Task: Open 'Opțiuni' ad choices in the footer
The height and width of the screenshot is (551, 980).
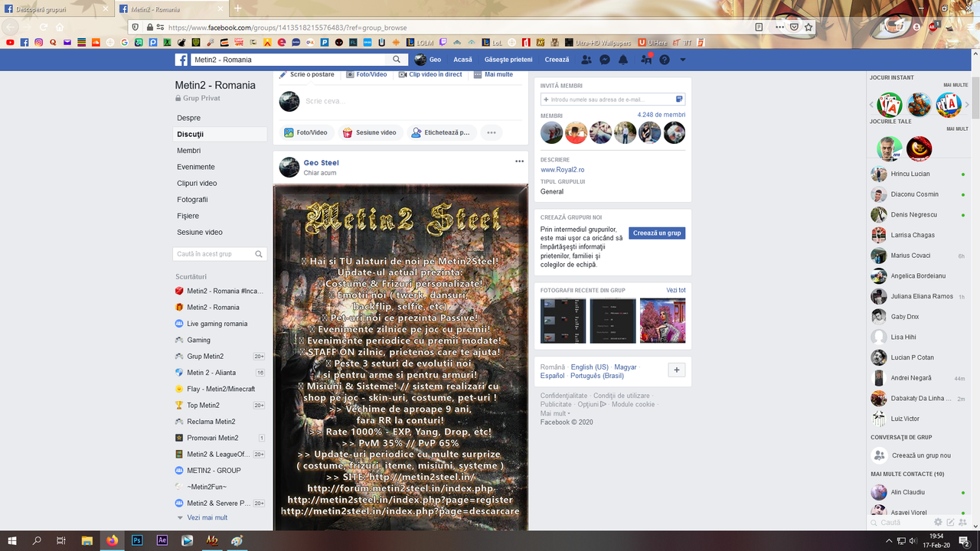Action: click(591, 404)
